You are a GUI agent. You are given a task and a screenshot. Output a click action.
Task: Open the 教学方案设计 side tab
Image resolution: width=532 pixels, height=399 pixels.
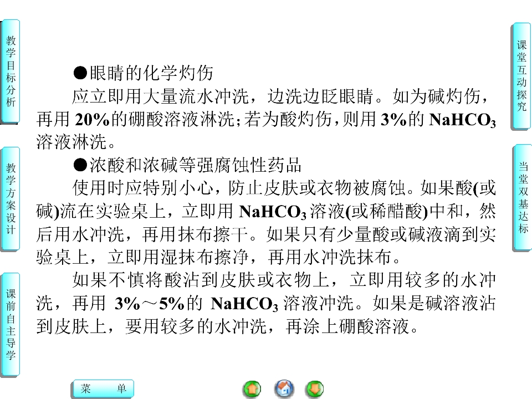pos(11,199)
